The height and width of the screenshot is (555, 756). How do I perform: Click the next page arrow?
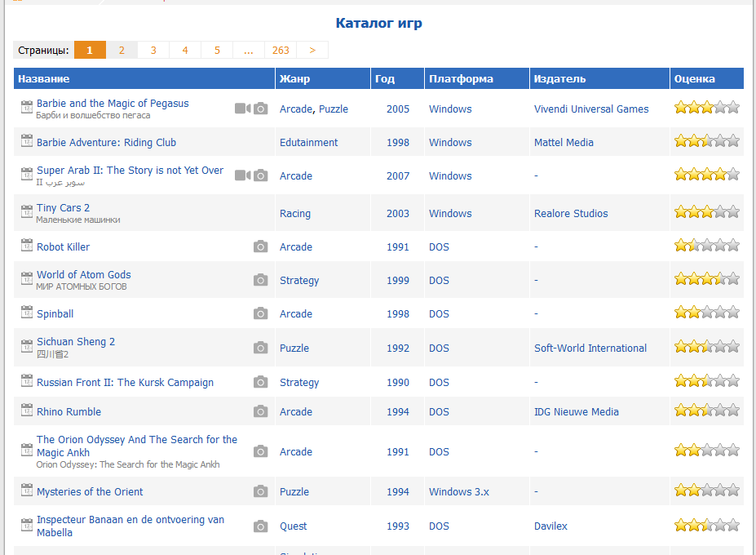point(312,50)
